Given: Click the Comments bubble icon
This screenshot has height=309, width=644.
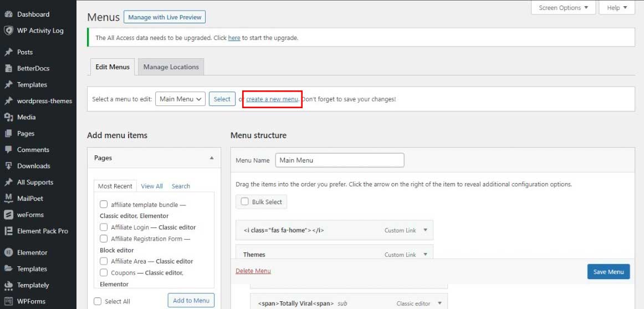Looking at the screenshot, I should point(8,150).
